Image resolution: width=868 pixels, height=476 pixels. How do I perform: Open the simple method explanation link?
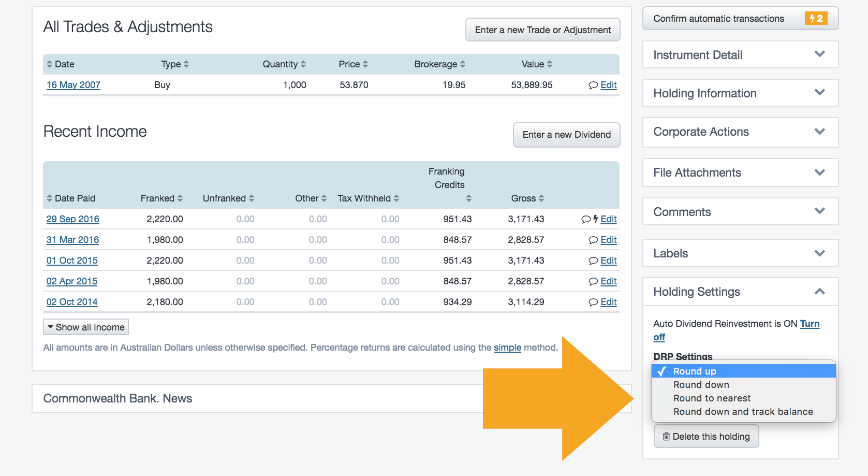(x=507, y=348)
